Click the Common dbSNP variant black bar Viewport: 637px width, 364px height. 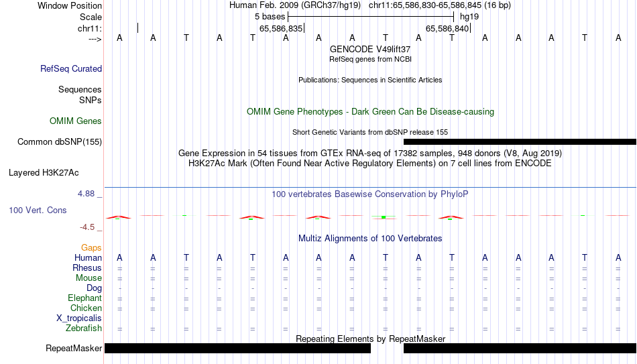(520, 142)
